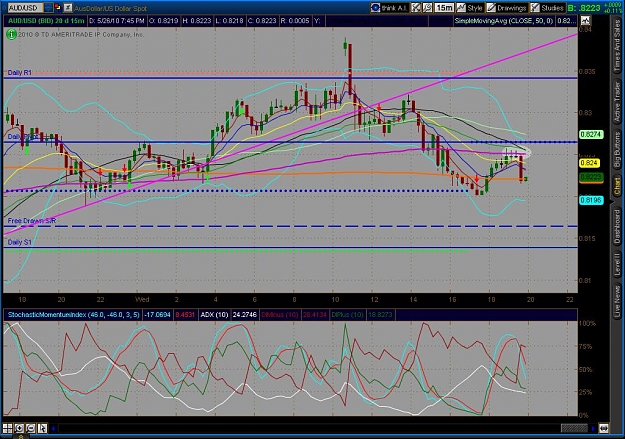Viewport: 625px width, 439px height.
Task: Click the Daily R1 line label
Action: coord(20,73)
